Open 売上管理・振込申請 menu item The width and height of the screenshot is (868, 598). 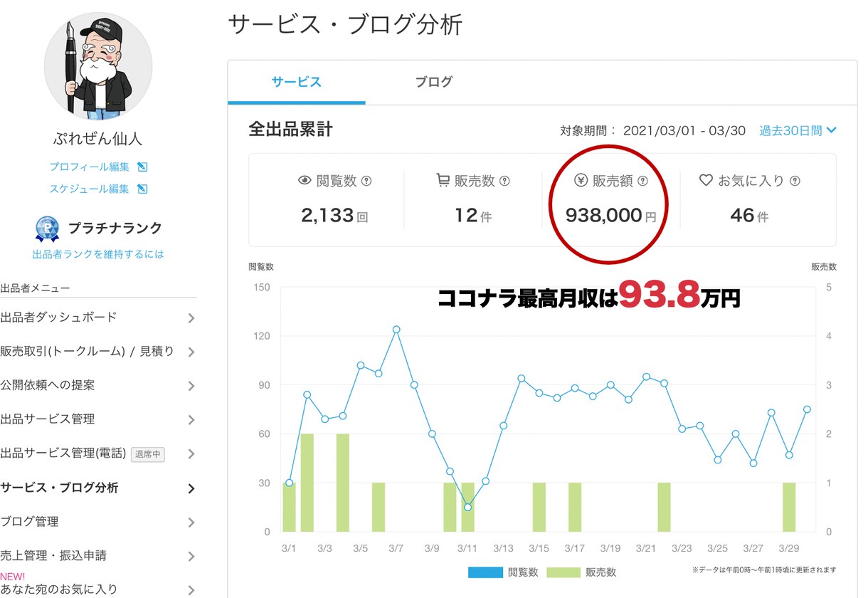point(53,556)
